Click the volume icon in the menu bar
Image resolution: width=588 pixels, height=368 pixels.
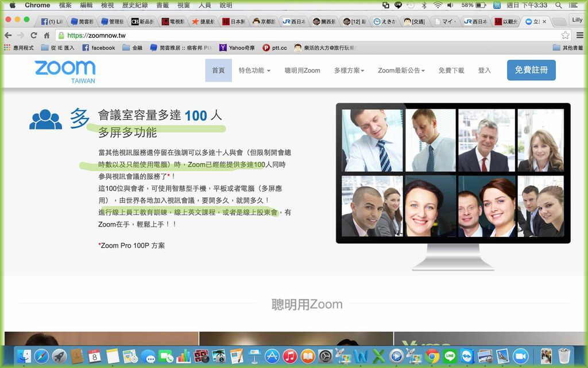coord(450,5)
